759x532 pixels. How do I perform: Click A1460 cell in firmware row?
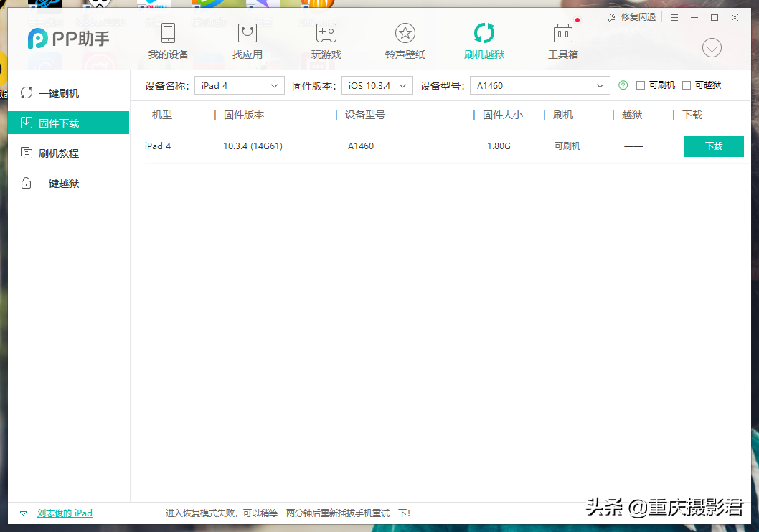[x=361, y=146]
